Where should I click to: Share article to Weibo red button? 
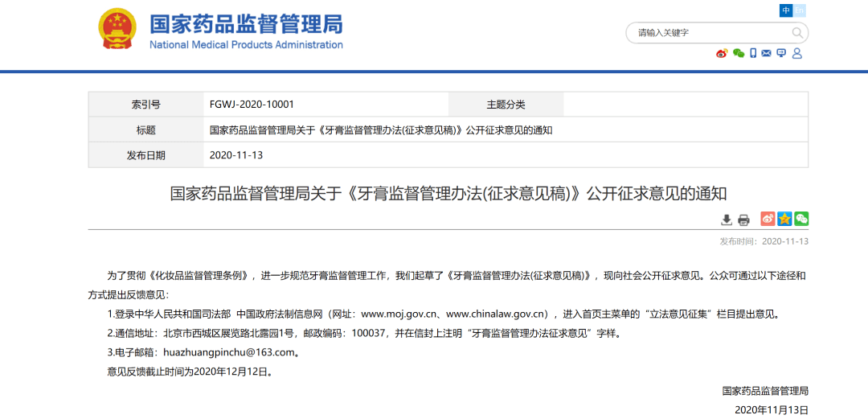pos(768,219)
